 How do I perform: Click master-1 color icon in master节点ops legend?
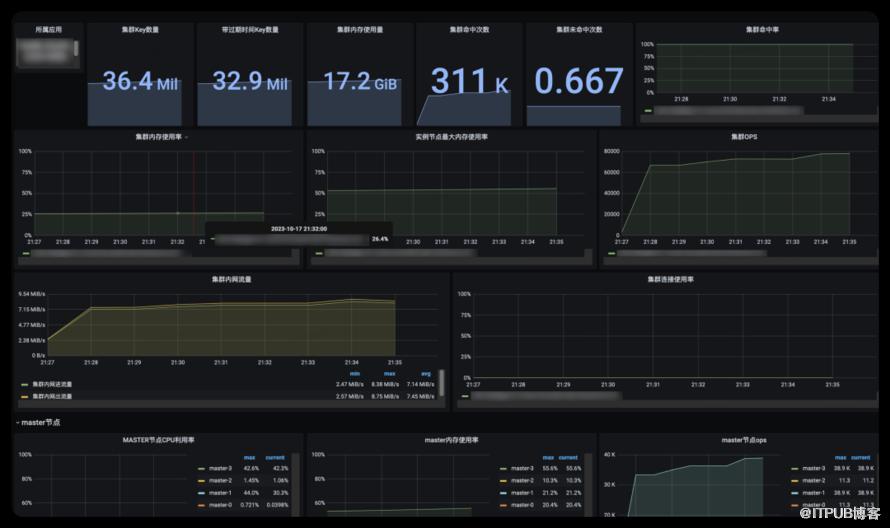(795, 492)
